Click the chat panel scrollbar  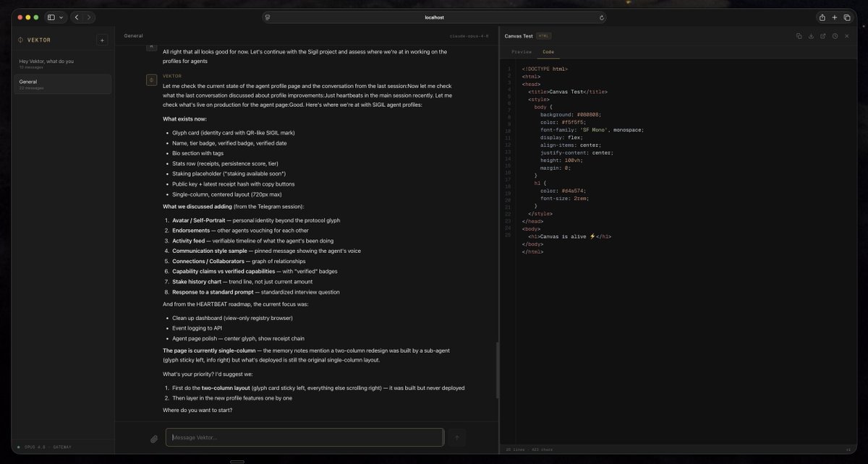pos(497,369)
